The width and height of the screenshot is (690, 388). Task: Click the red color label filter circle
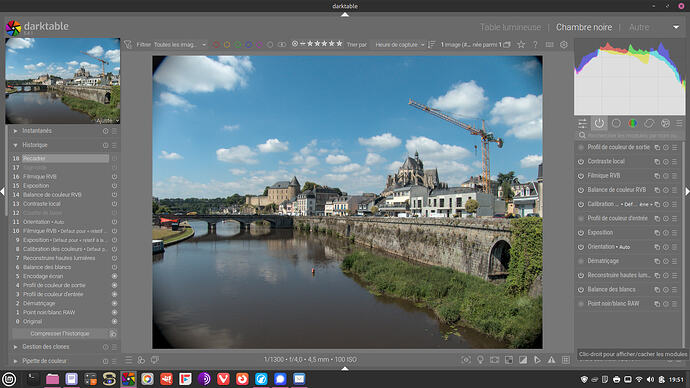[x=216, y=44]
